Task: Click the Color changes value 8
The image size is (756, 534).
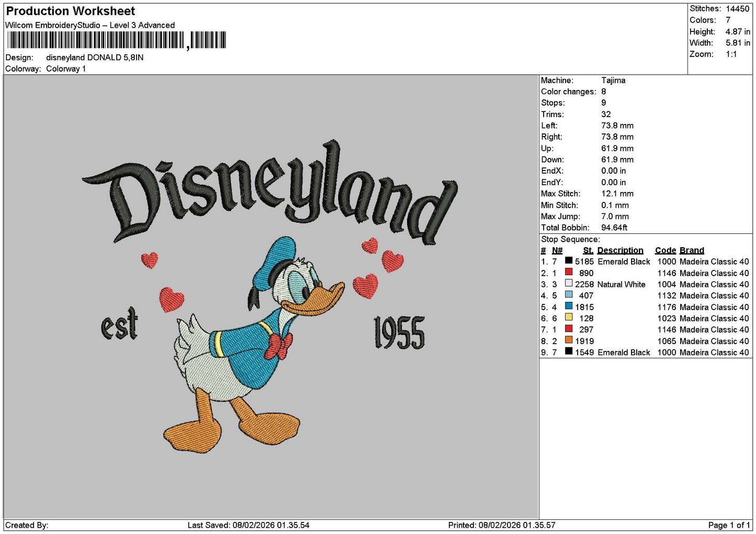Action: [x=604, y=92]
